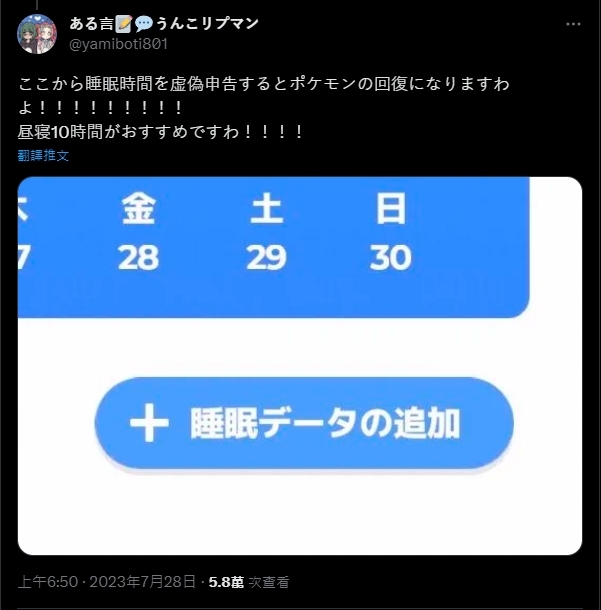The height and width of the screenshot is (610, 601).
Task: Select date 28 in the calendar
Action: click(x=138, y=257)
